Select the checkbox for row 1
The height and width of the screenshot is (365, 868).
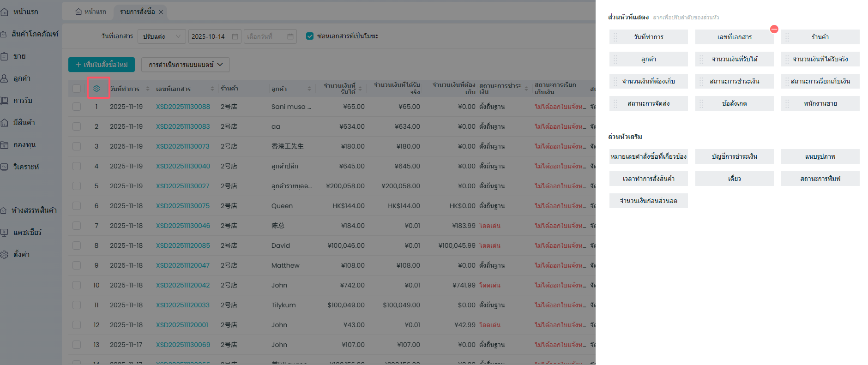(77, 107)
